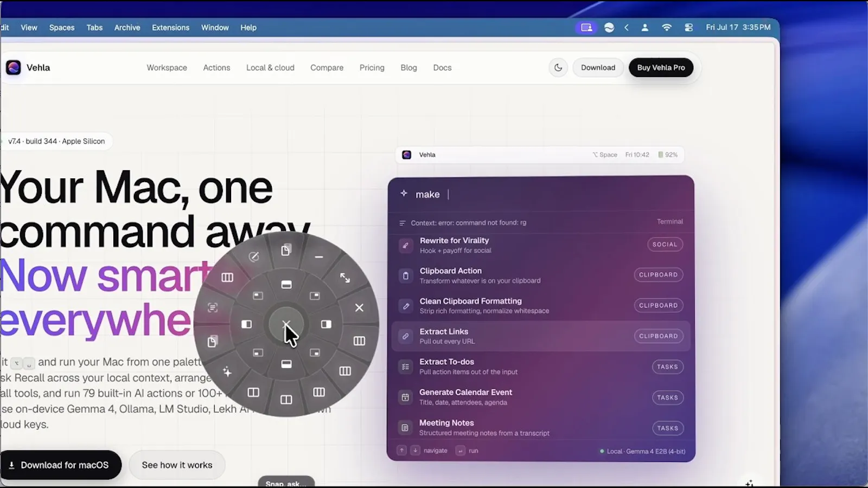Visit the Compare nav link
Viewport: 868px width, 488px height.
pos(327,68)
